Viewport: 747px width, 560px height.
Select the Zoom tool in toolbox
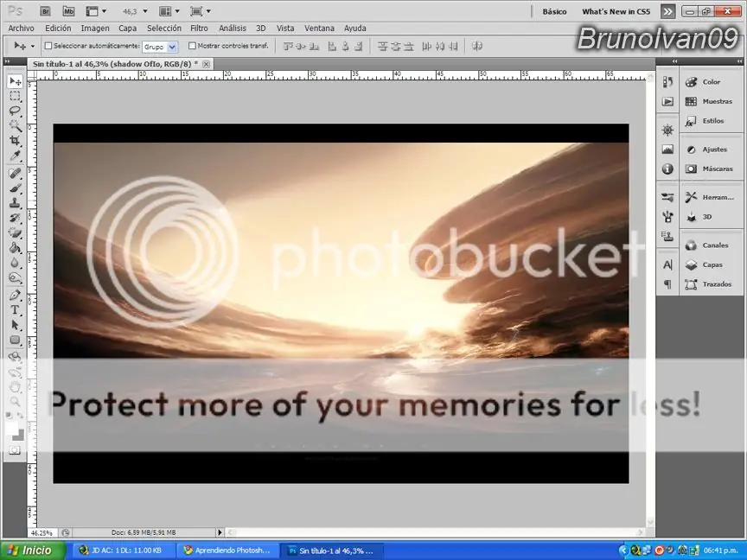(x=15, y=402)
